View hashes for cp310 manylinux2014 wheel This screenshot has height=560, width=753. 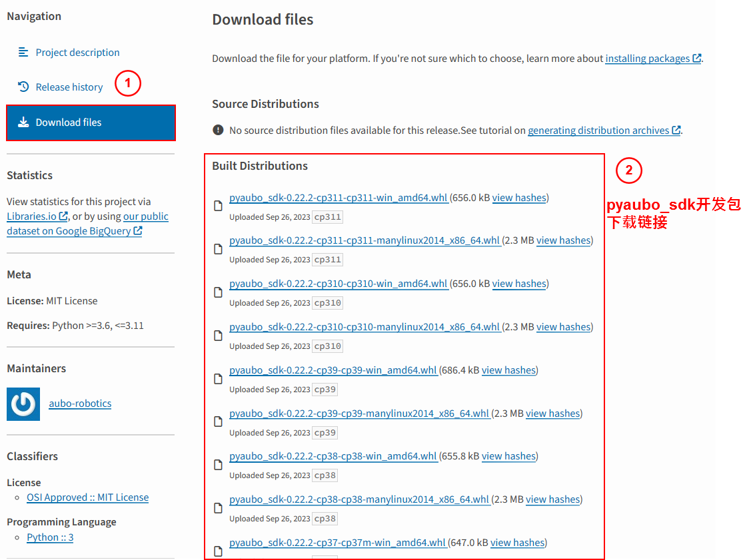[x=563, y=327]
